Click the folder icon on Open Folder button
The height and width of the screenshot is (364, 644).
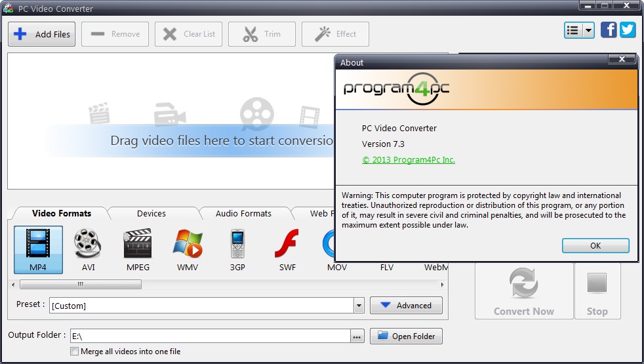point(383,335)
